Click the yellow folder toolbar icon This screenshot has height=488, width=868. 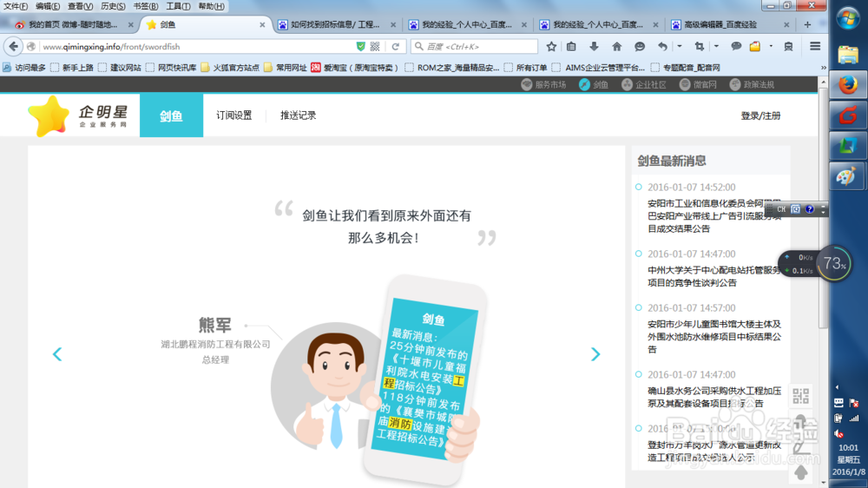755,47
